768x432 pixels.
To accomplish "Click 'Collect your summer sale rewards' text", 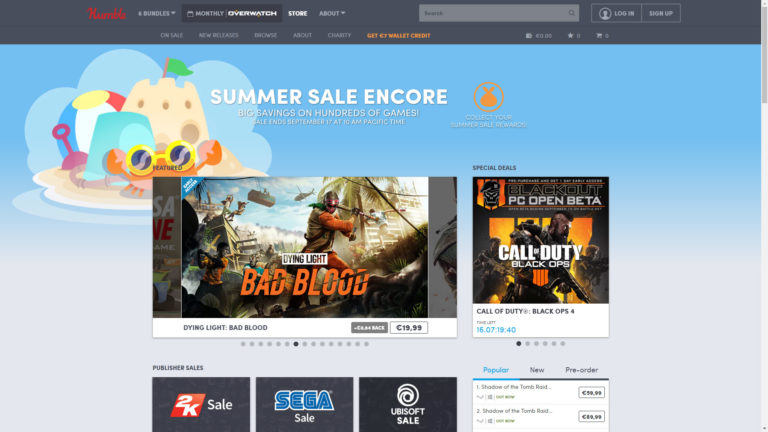I will point(488,121).
